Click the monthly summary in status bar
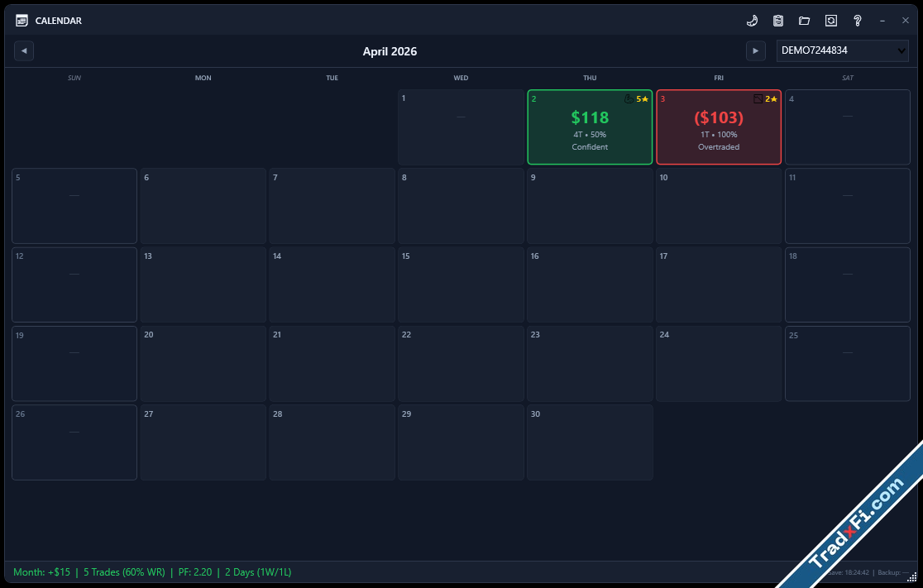Viewport: 923px width, 588px height. 152,572
